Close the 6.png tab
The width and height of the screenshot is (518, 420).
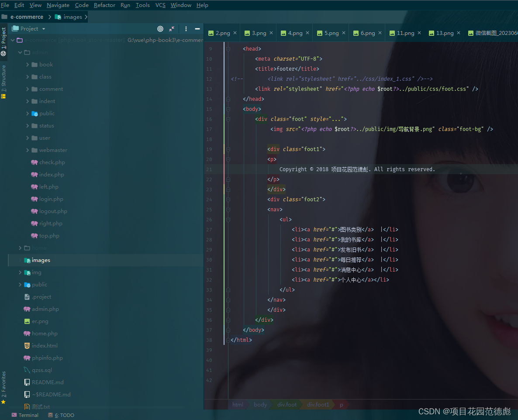pyautogui.click(x=380, y=33)
